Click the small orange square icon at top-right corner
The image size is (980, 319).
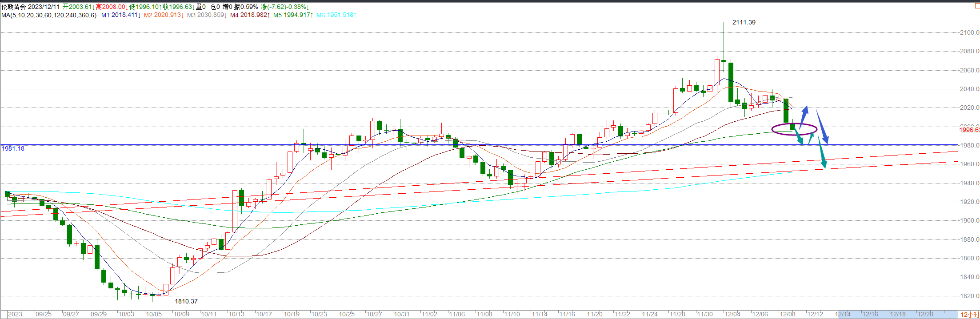pyautogui.click(x=976, y=6)
